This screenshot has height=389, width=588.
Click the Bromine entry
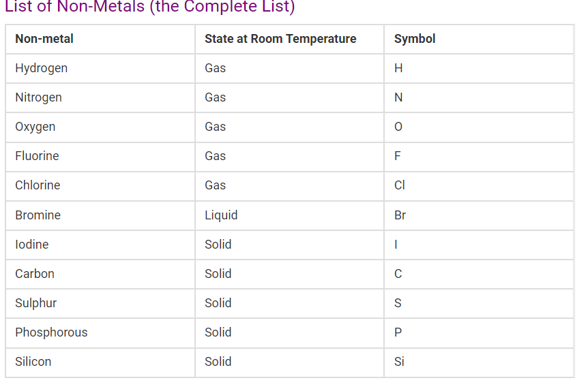click(38, 215)
